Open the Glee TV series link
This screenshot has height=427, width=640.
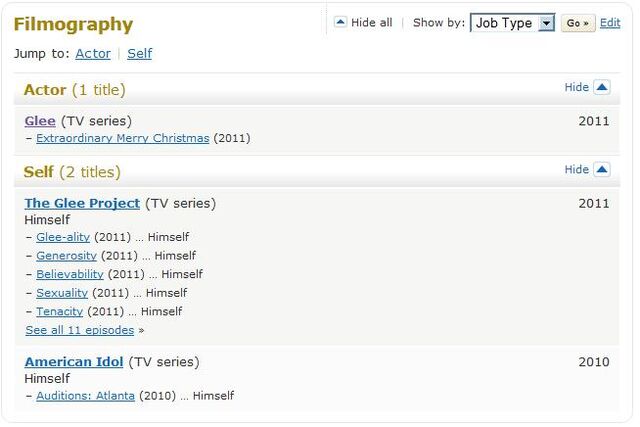click(x=40, y=121)
